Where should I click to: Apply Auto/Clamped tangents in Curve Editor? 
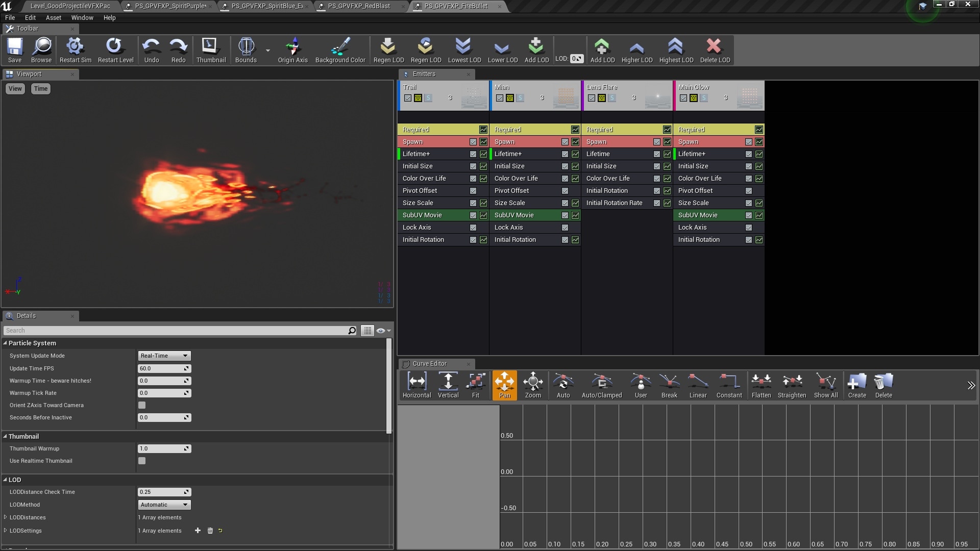[x=601, y=385]
